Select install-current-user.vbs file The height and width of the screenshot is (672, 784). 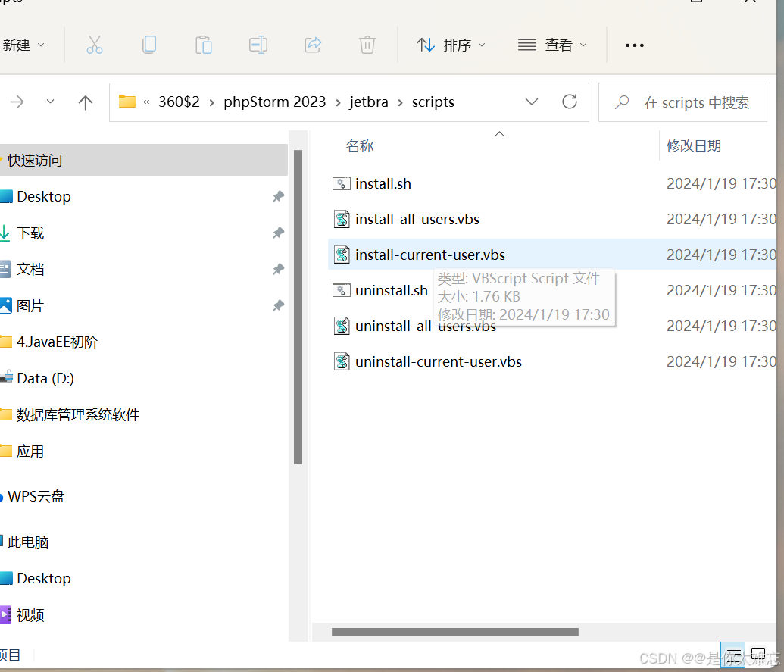(x=552, y=255)
